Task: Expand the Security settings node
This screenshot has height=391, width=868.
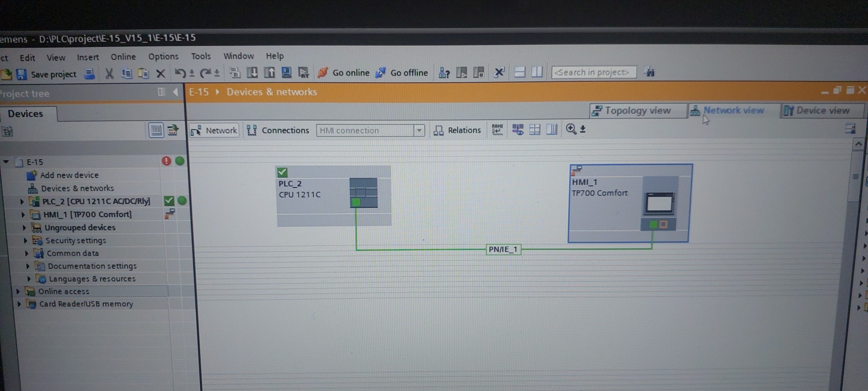Action: (x=25, y=240)
